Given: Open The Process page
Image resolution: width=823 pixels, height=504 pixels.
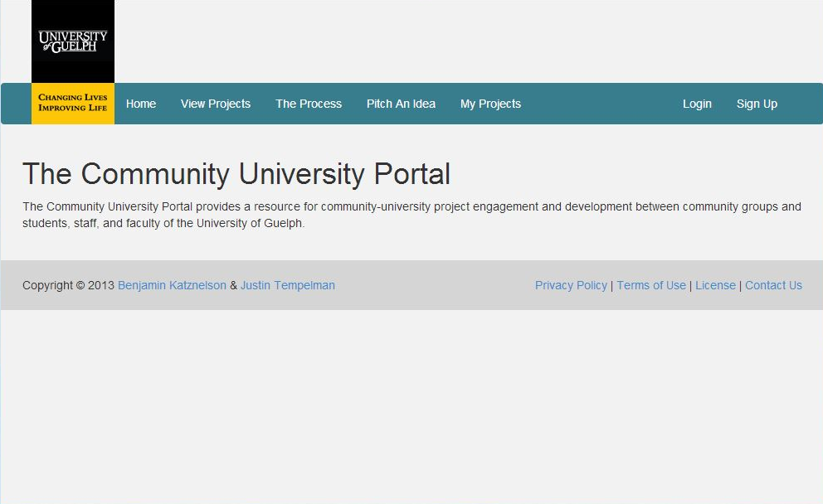Looking at the screenshot, I should click(x=309, y=104).
